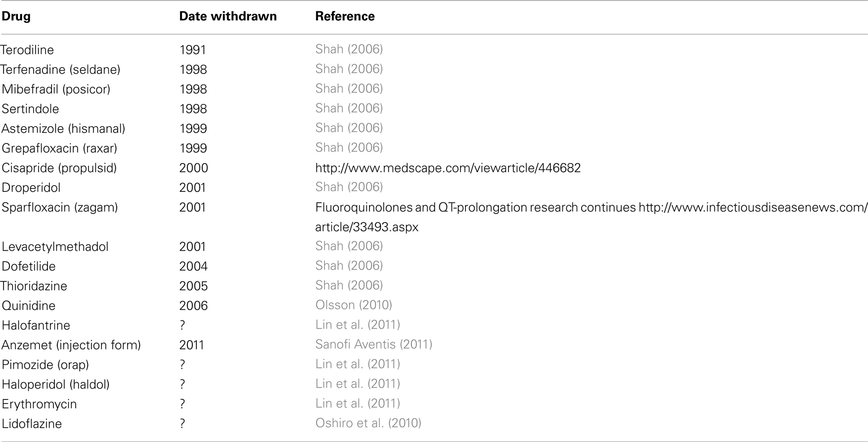Screen dimensions: 868x442
Task: Click withdrawal year 2006 for Quinidine
Action: 193,306
